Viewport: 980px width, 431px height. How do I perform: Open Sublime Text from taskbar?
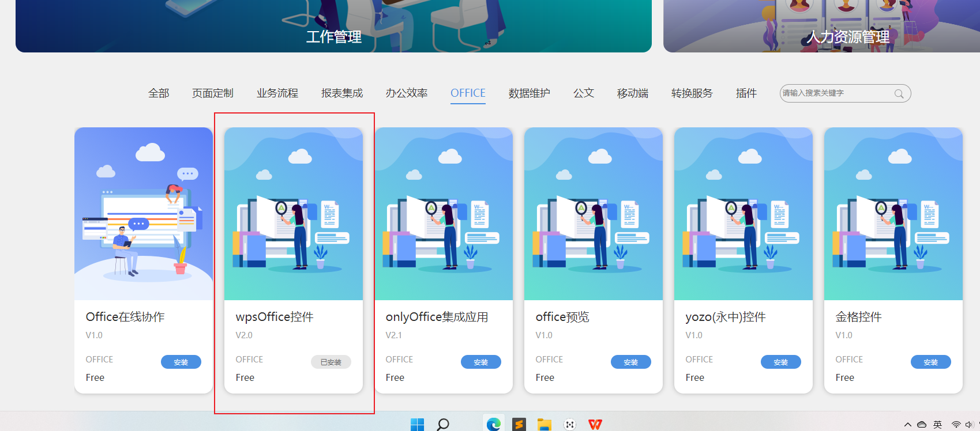[519, 425]
